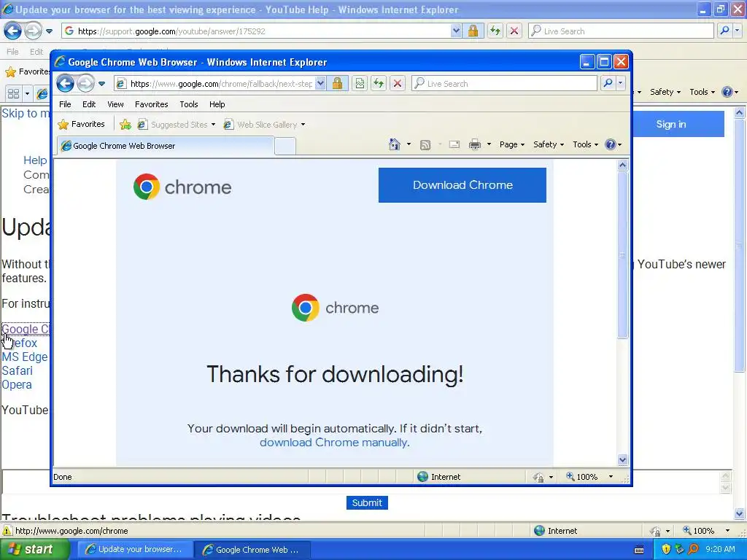Viewport: 747px width, 560px height.
Task: Open Favorites menu in front window
Action: (152, 104)
